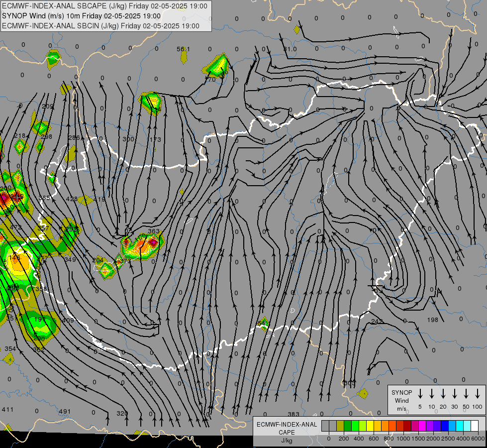Image resolution: width=487 pixels, height=448 pixels.
Task: Click the map value 428
Action: pos(72,199)
